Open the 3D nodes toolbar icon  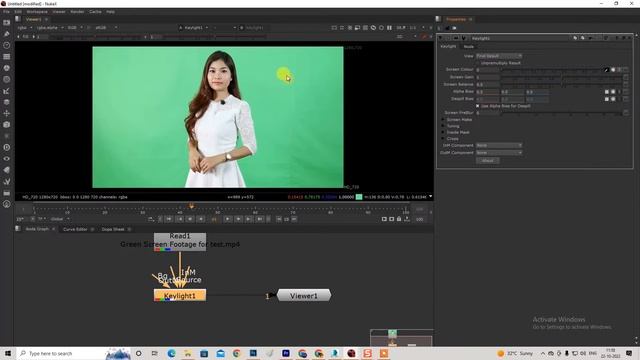[x=7, y=124]
